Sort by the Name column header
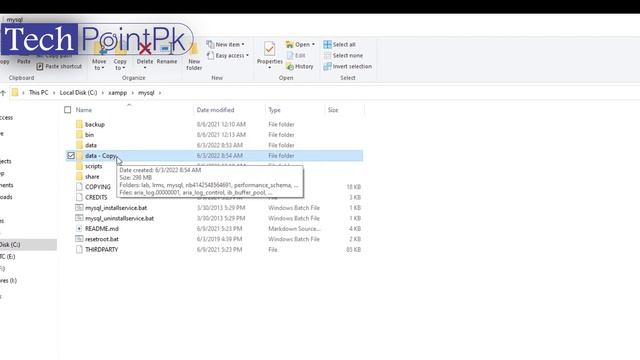The height and width of the screenshot is (360, 640). pyautogui.click(x=84, y=110)
